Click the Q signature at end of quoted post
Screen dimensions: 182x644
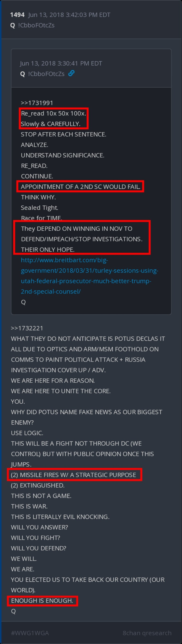point(23,302)
